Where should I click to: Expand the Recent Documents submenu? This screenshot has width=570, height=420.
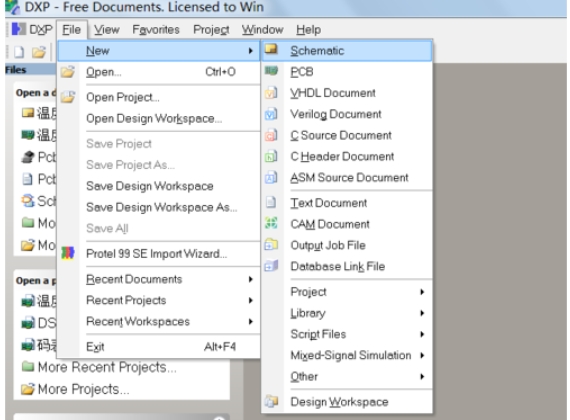(x=250, y=279)
